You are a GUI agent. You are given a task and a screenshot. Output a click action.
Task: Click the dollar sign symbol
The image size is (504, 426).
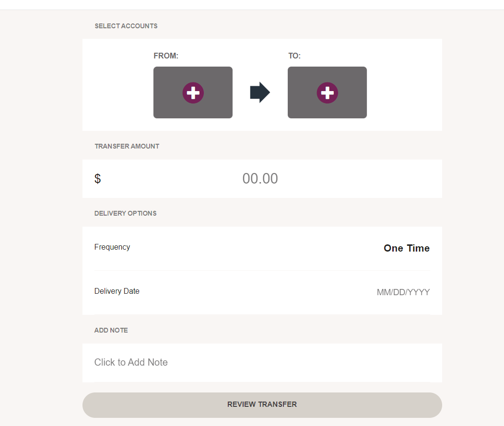point(98,179)
